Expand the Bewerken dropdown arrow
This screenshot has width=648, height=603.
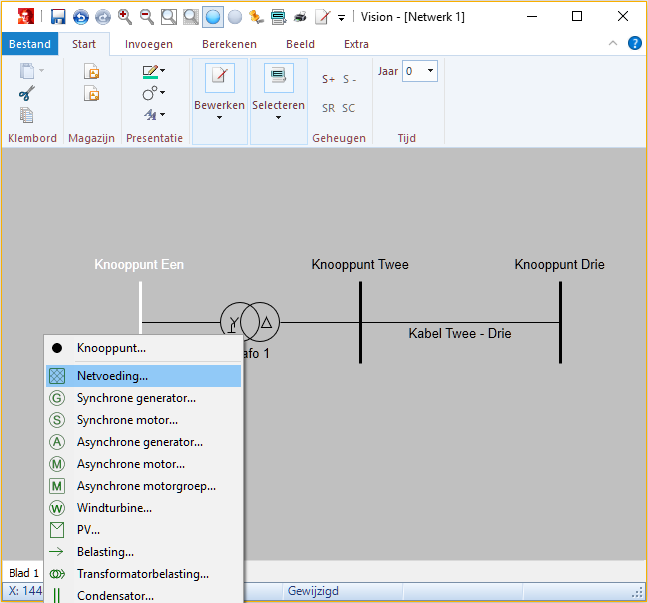tap(219, 118)
